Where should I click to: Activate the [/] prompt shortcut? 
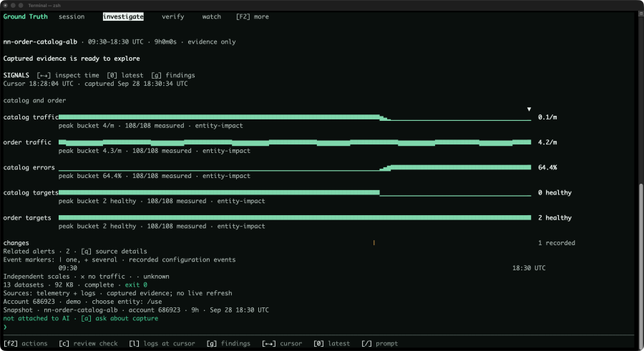[x=380, y=344]
